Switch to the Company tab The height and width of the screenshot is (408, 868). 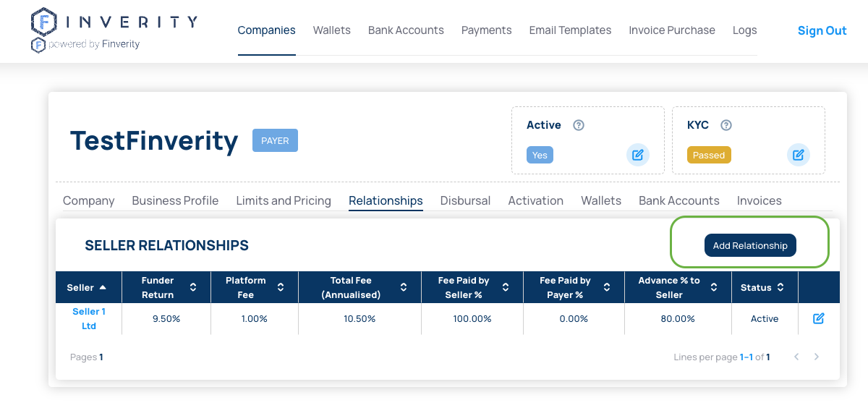[88, 200]
